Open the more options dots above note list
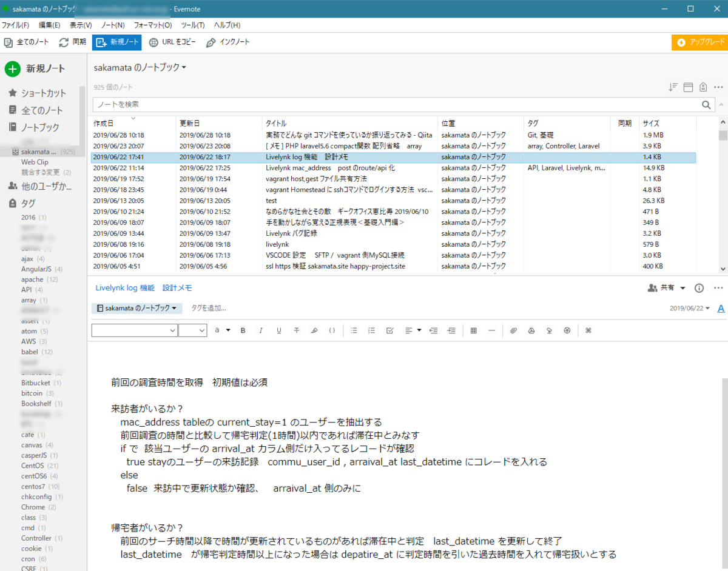The image size is (728, 571). pyautogui.click(x=719, y=87)
